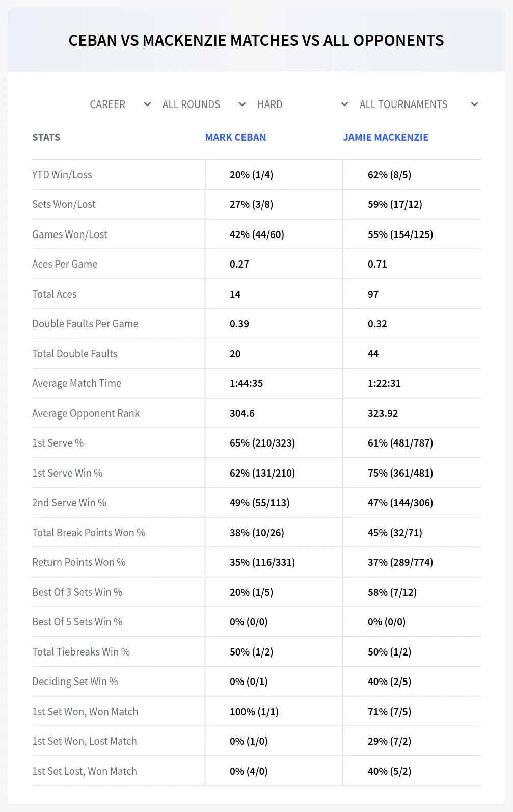Select the YTD Win/Loss row label
Image resolution: width=513 pixels, height=812 pixels.
coord(62,175)
